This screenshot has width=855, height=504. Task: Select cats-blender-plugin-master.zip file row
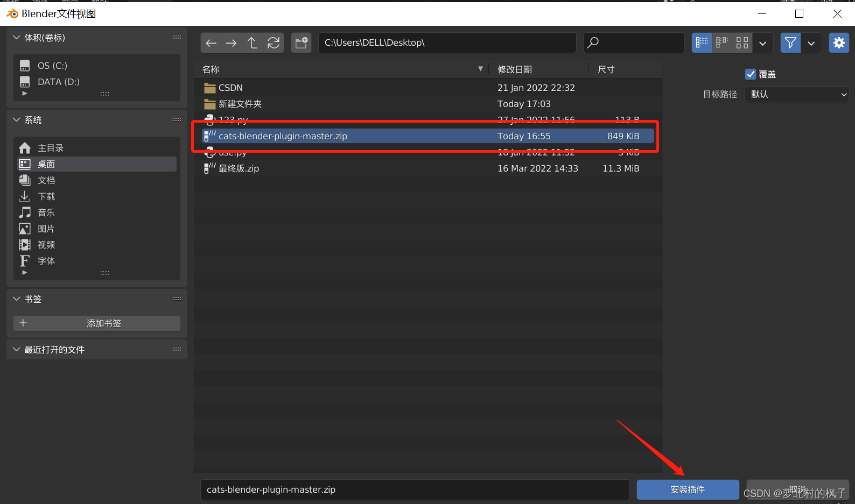[428, 136]
